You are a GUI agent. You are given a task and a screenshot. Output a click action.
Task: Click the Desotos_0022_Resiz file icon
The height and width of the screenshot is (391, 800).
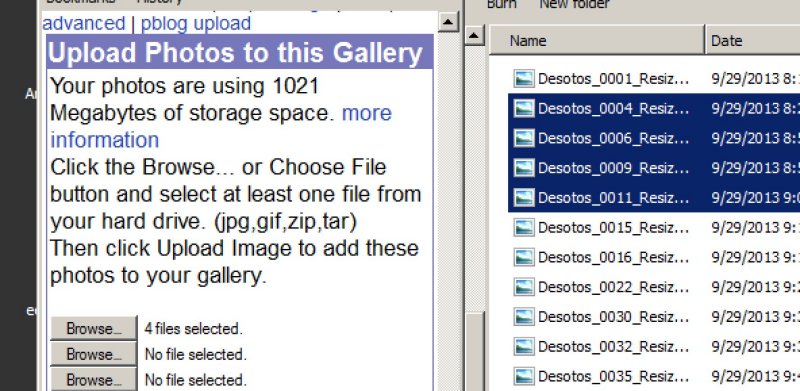pos(524,287)
